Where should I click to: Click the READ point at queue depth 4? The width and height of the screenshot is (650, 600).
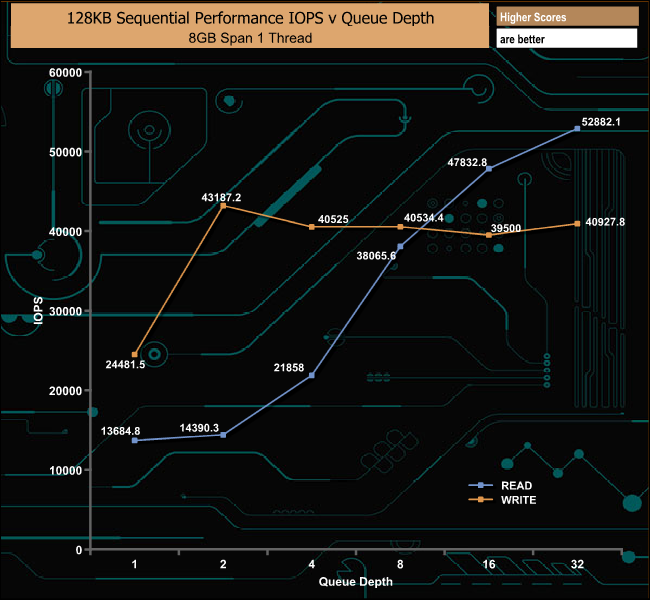(312, 375)
